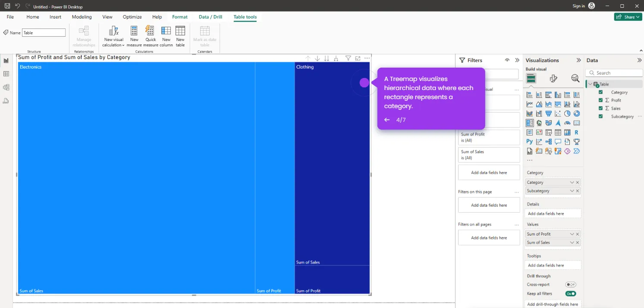Click Quick measure button

(151, 37)
